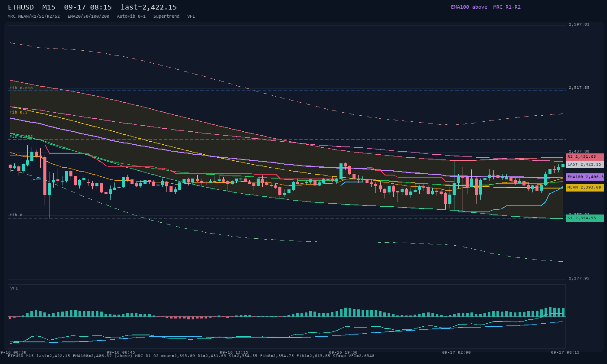Screen dimensions: 607x364
Task: Click "last=2,422.15" in the chart title
Action: pos(149,7)
